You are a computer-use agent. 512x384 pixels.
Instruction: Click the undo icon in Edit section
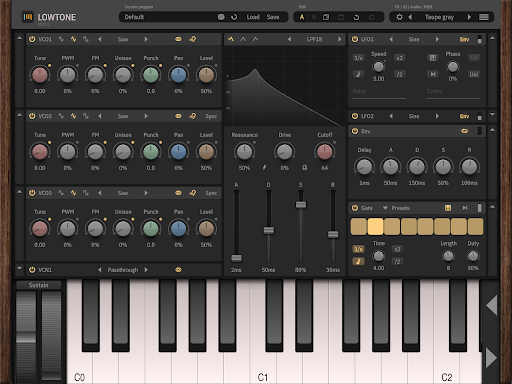356,17
